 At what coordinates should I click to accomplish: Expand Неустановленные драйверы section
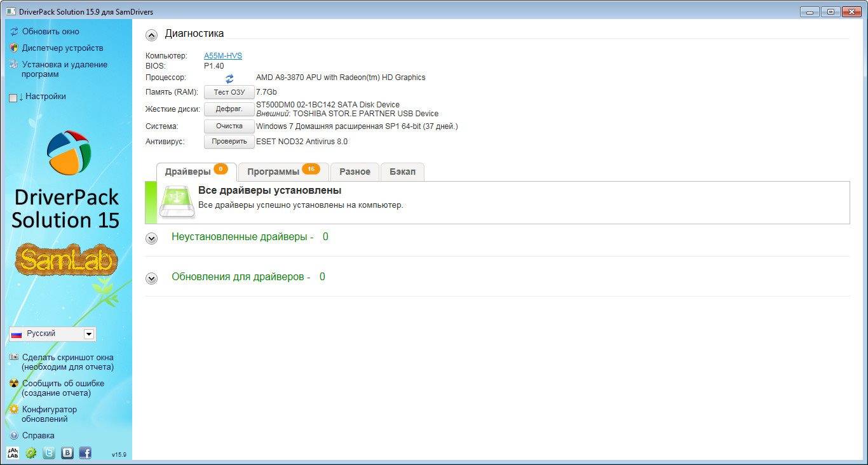click(151, 239)
